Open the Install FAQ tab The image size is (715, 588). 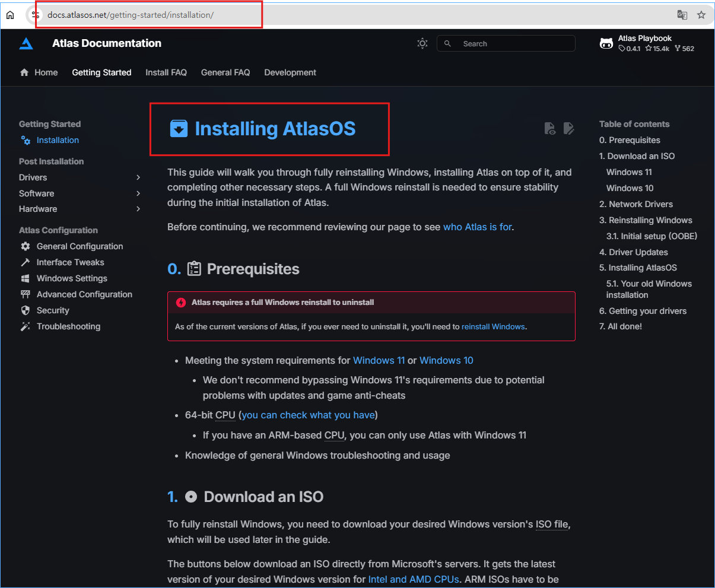coord(166,72)
